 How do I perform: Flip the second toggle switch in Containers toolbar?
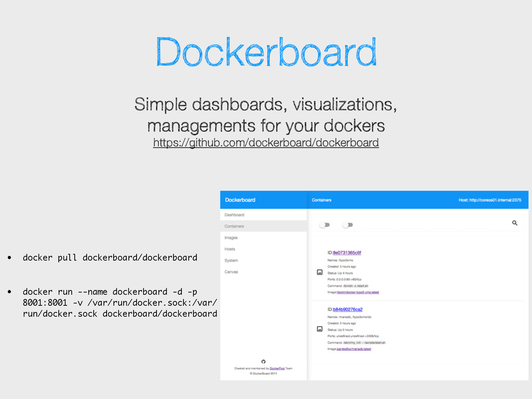coord(348,224)
